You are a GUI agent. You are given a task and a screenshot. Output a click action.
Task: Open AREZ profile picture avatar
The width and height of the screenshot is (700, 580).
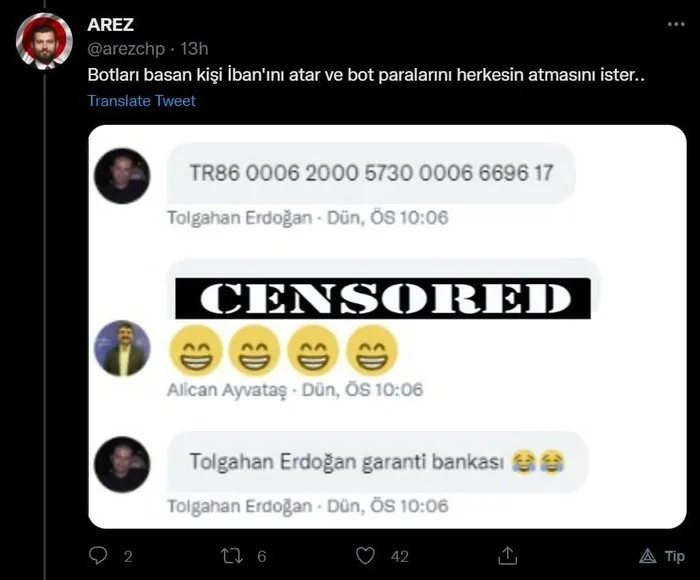pyautogui.click(x=44, y=41)
